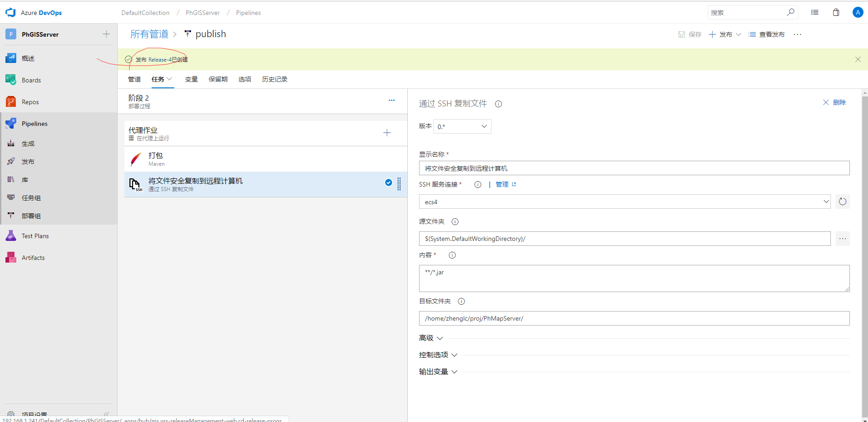This screenshot has width=868, height=422.
Task: Add a task to 代理作业 with plus
Action: pos(387,133)
